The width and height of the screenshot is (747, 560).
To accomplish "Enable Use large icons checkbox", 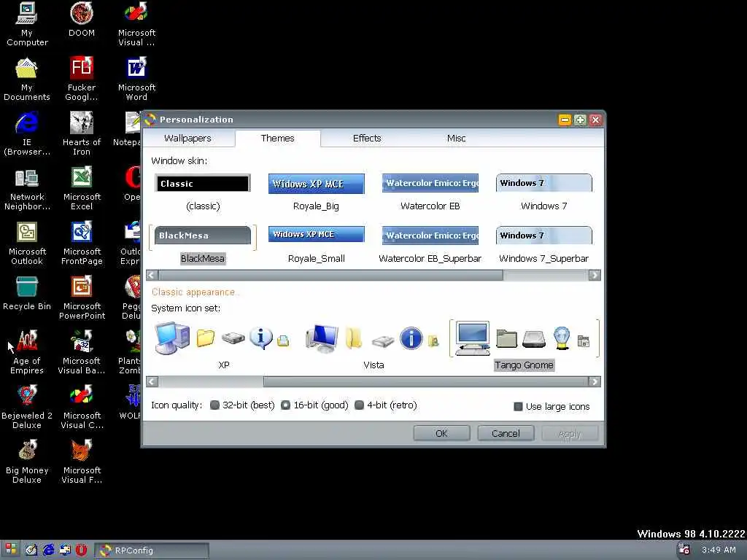I will point(551,406).
